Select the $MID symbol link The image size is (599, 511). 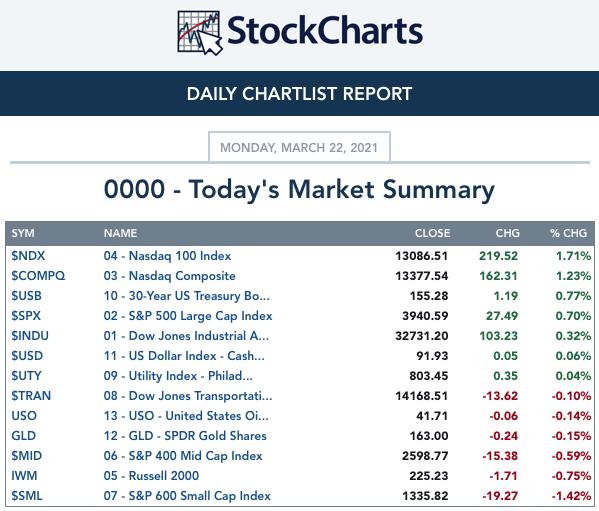click(x=26, y=456)
